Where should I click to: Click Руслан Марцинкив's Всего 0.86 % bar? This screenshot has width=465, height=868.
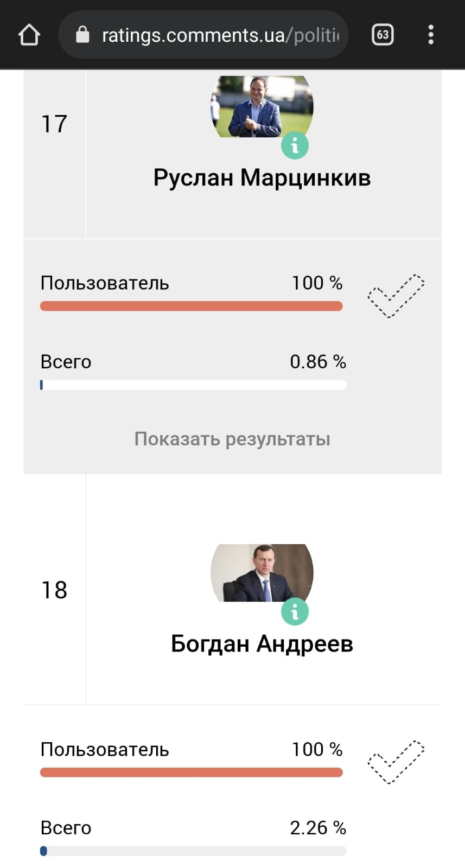click(193, 385)
